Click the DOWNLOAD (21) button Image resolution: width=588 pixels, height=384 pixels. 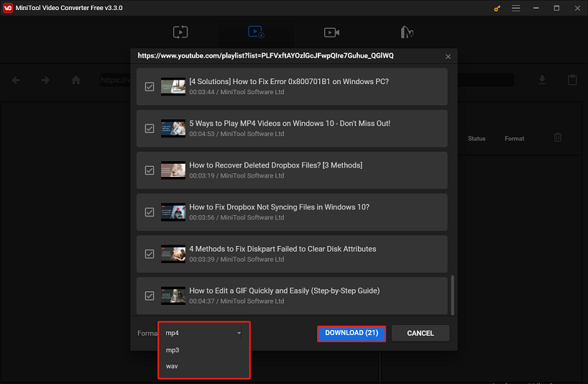[352, 333]
